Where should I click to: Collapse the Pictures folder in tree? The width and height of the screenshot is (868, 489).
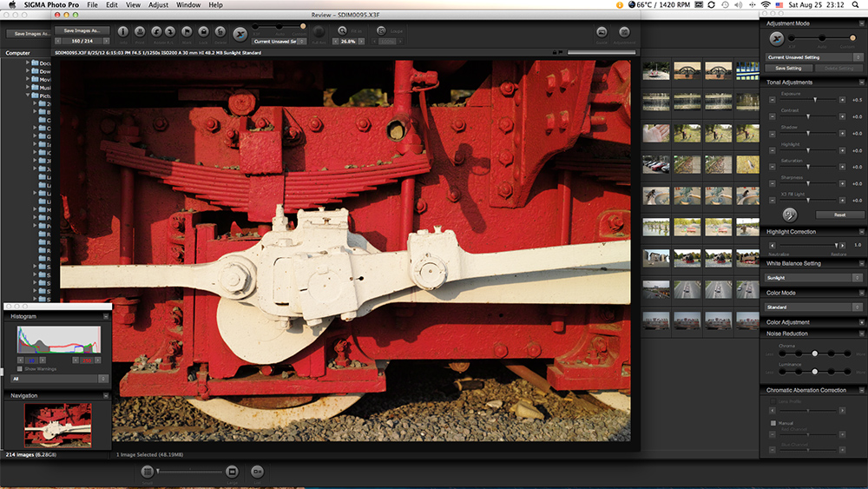coord(28,96)
